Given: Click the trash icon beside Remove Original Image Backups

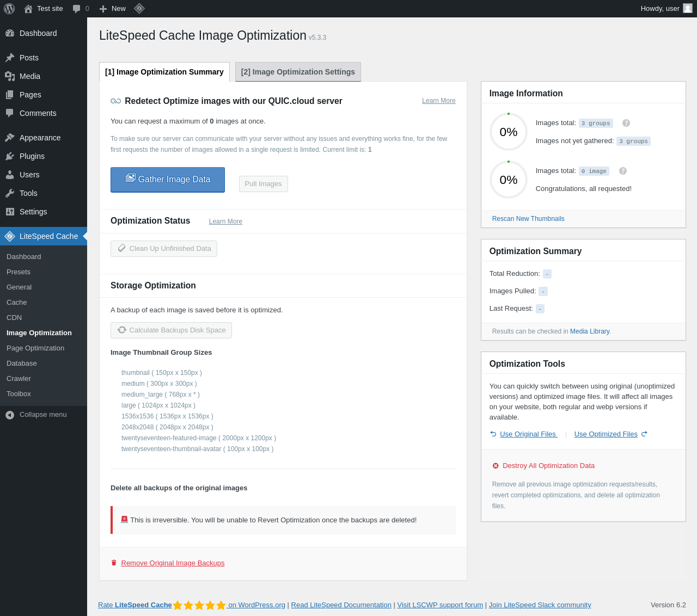Looking at the screenshot, I should tap(114, 563).
